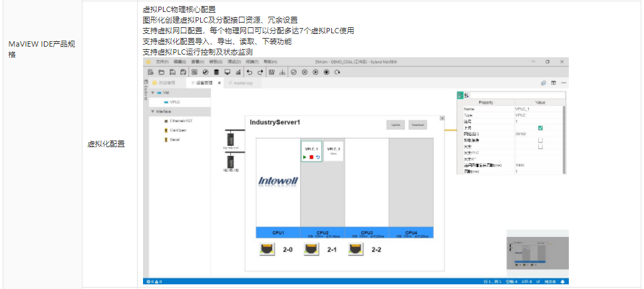Tick the second empty checkbox in properties

pyautogui.click(x=540, y=146)
